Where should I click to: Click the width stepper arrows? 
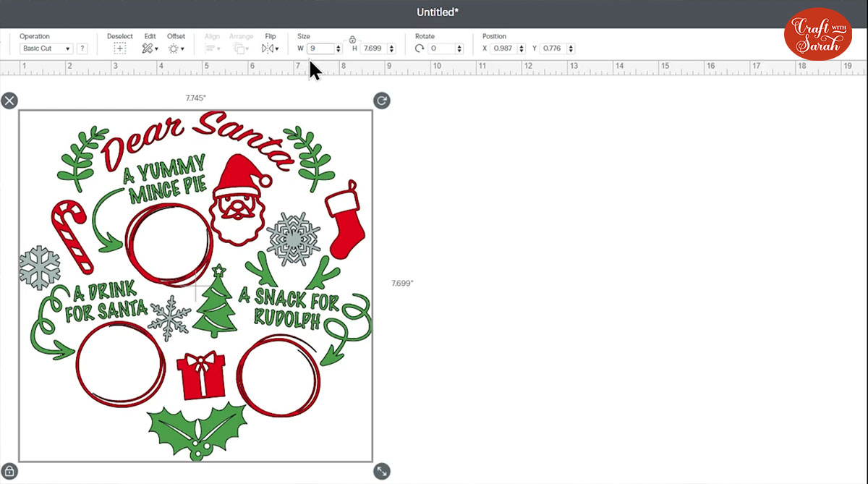(x=339, y=48)
